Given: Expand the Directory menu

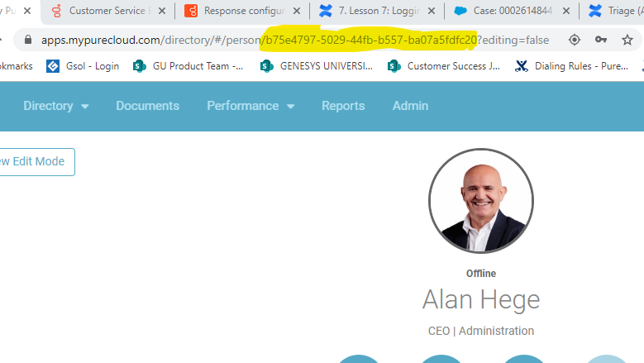Looking at the screenshot, I should [x=56, y=106].
